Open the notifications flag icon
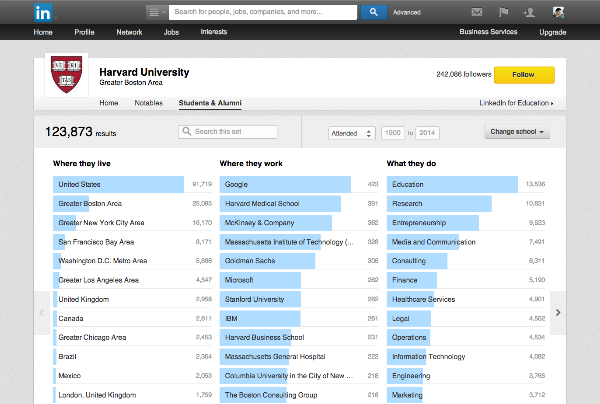This screenshot has width=600, height=404. pyautogui.click(x=504, y=12)
